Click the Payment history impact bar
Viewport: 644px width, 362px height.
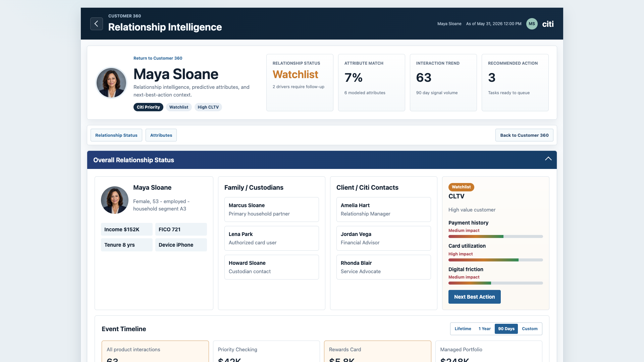coord(495,237)
